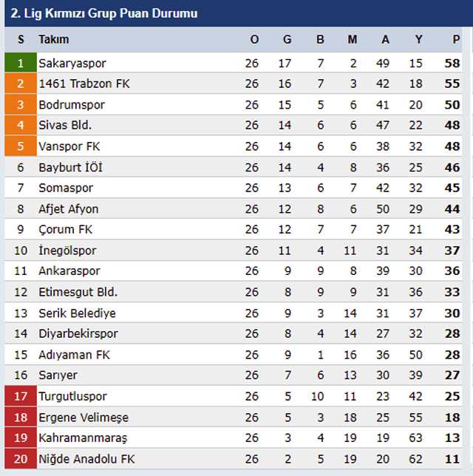Click the red rank 20 badge
The image size is (473, 476).
click(21, 459)
